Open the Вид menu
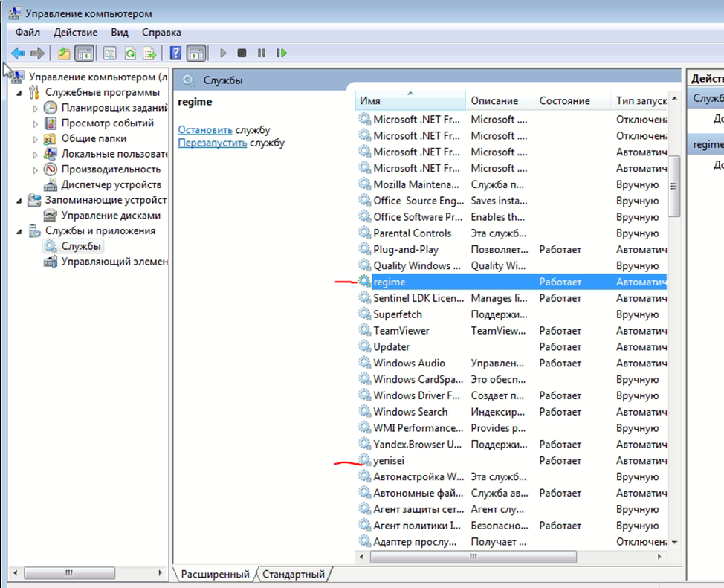Viewport: 724px width, 588px height. pyautogui.click(x=120, y=32)
